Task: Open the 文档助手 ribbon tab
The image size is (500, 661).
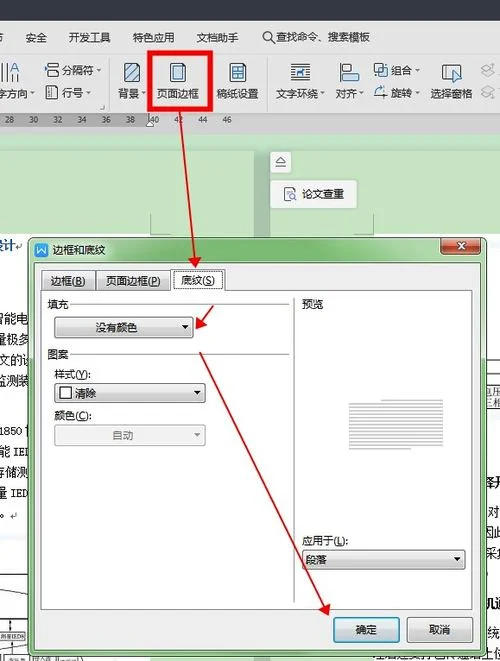Action: point(218,38)
